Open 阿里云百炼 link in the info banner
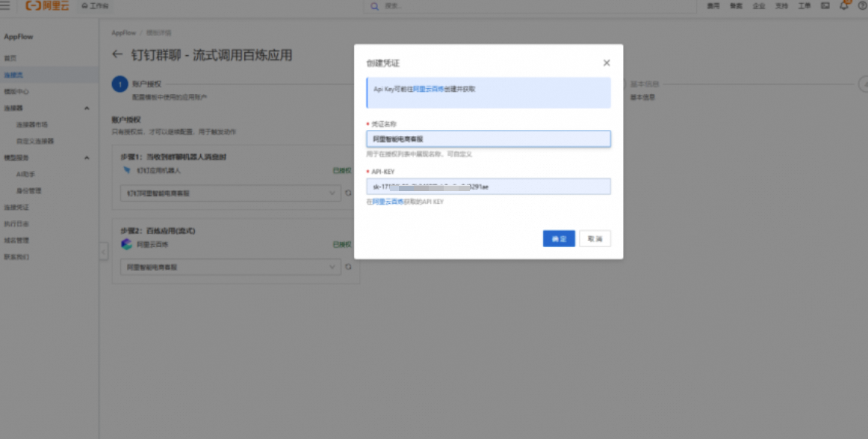The width and height of the screenshot is (868, 439). coord(429,89)
